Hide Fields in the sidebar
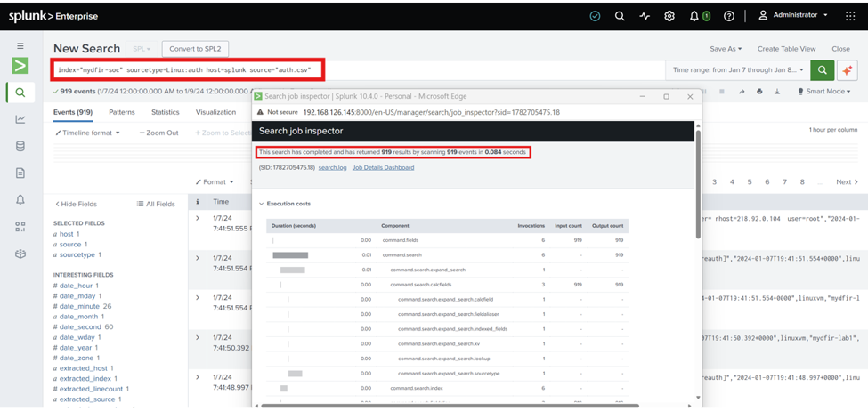Viewport: 868px width, 411px height. (x=77, y=204)
